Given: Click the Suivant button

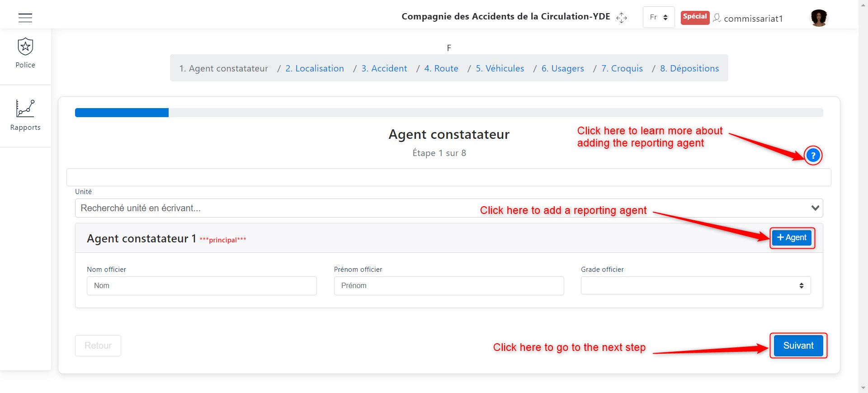Looking at the screenshot, I should pos(798,346).
